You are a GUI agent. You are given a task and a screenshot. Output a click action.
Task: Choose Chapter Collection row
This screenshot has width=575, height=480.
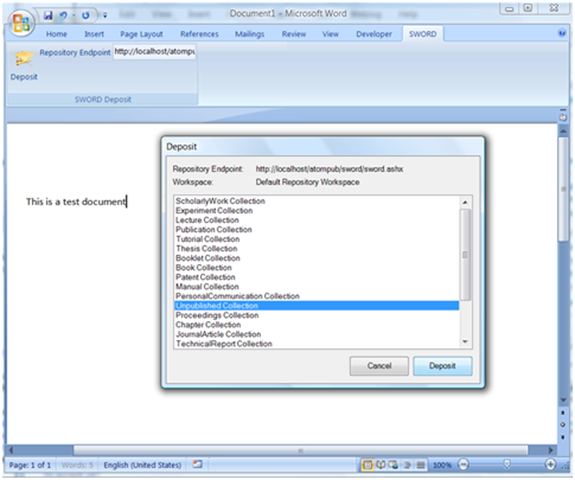[x=317, y=325]
